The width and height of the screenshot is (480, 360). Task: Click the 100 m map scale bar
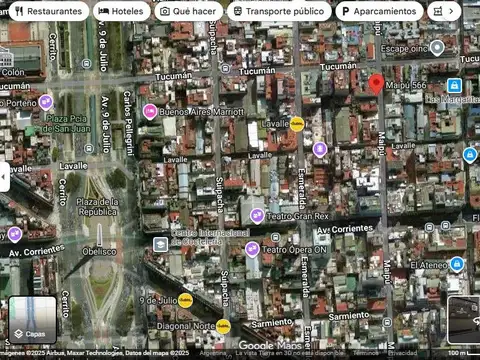point(464,353)
